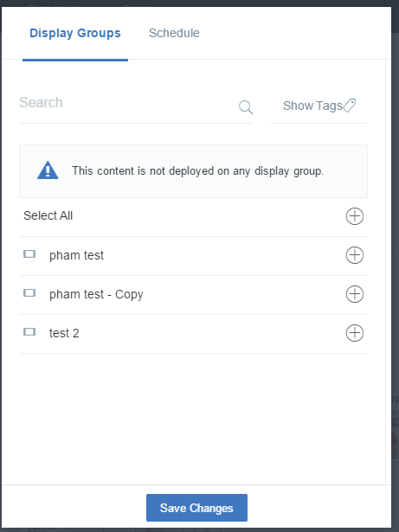Switch to the Display Groups tab
Image resolution: width=399 pixels, height=532 pixels.
coord(75,33)
